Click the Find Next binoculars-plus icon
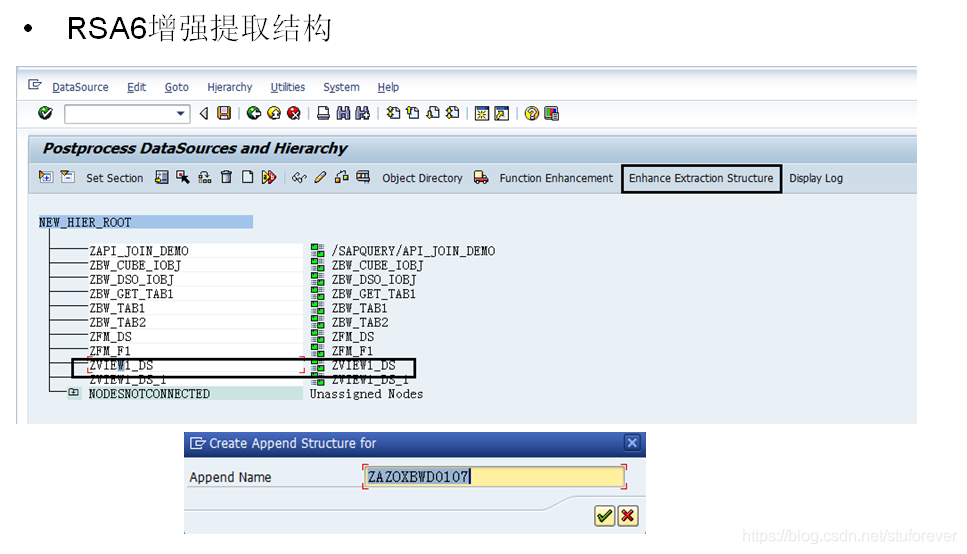Screen dimensions: 967x554 coord(363,113)
